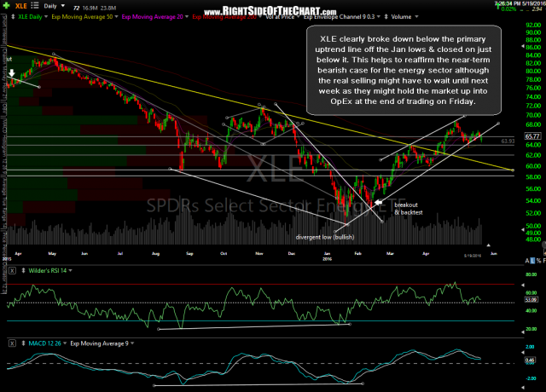Screen dimensions: 546x392
Task: Toggle the % percent-scale axis button
Action: click(538, 261)
